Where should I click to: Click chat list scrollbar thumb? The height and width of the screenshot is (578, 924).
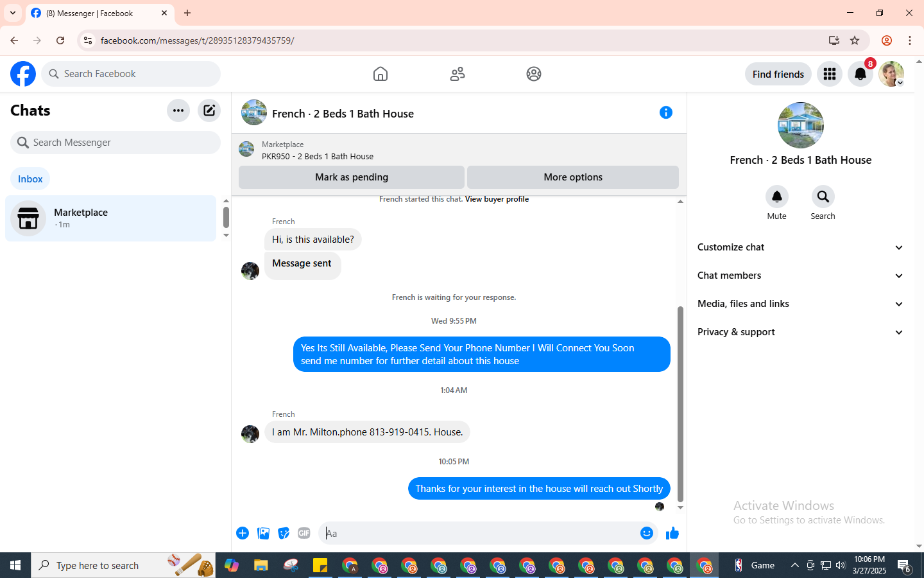coord(226,217)
